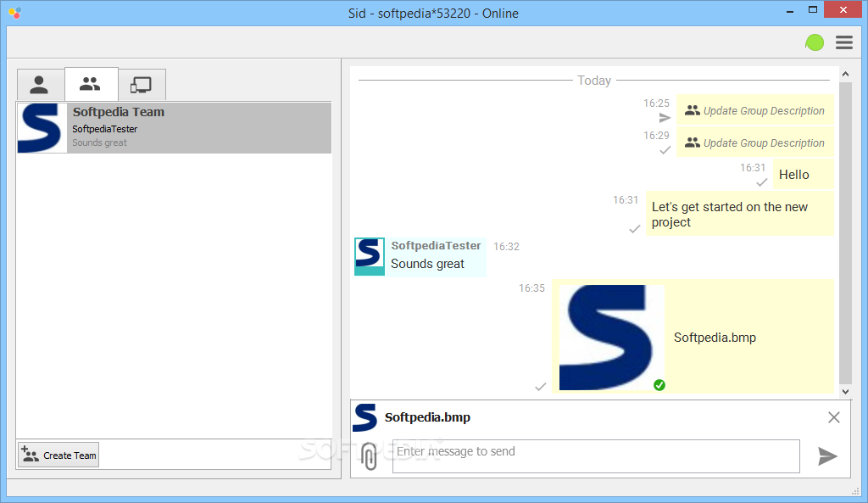Click the Softpedia.bmp attachment preview icon
The image size is (868, 503).
[364, 417]
